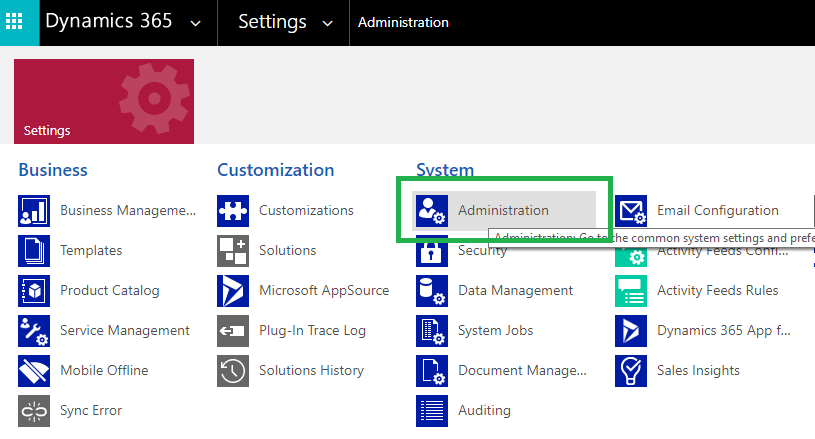Click the Mobile Offline icon
The image size is (815, 439).
[34, 371]
